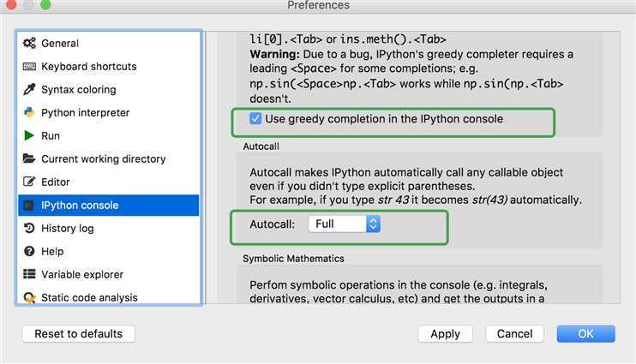This screenshot has width=636, height=364.
Task: Go to Syntax coloring settings
Action: click(109, 89)
